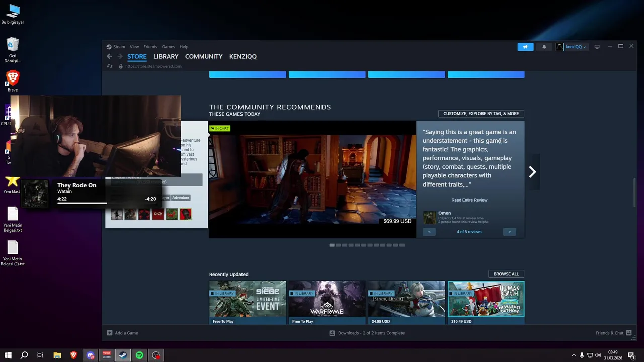This screenshot has height=362, width=644.
Task: Advance community recommends carousel with right arrow
Action: (532, 172)
